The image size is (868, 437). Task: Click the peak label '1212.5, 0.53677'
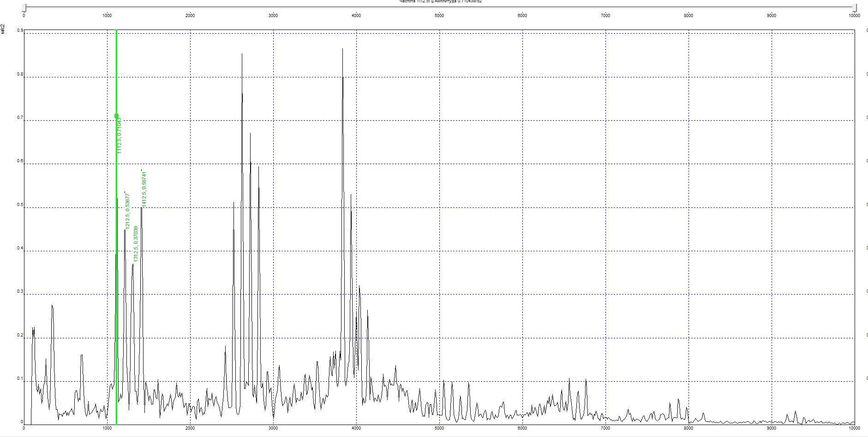pyautogui.click(x=128, y=211)
